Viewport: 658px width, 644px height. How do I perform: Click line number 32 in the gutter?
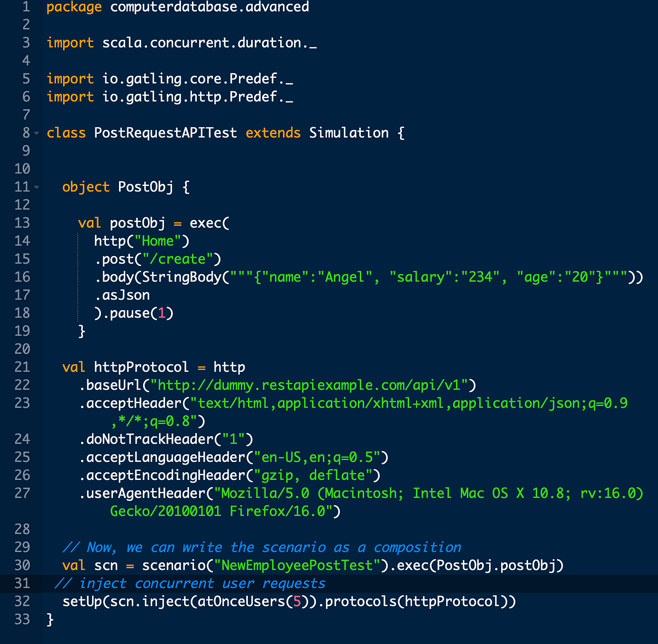point(22,601)
